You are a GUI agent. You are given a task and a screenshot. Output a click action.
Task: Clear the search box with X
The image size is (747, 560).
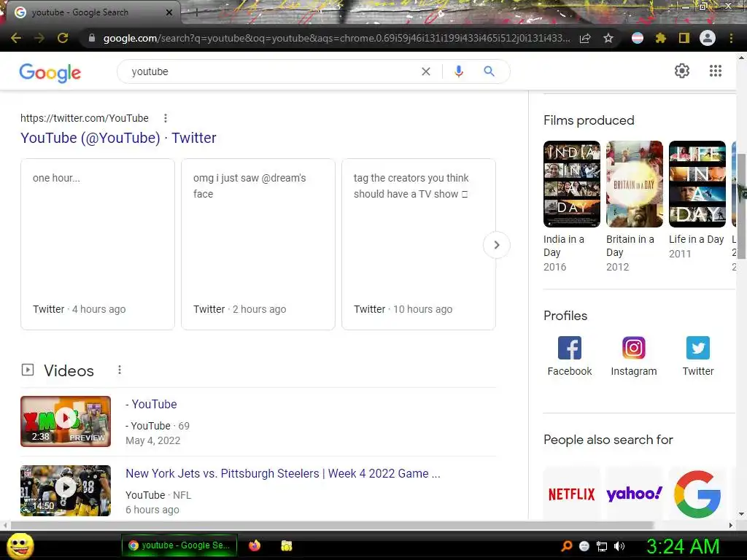tap(426, 71)
